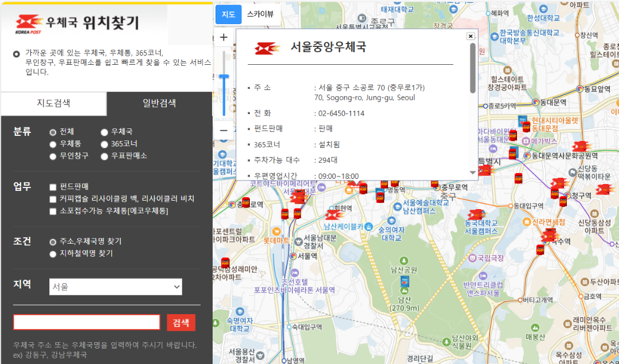This screenshot has width=619, height=364.
Task: Select the 우체통 radio button
Action: pos(52,144)
